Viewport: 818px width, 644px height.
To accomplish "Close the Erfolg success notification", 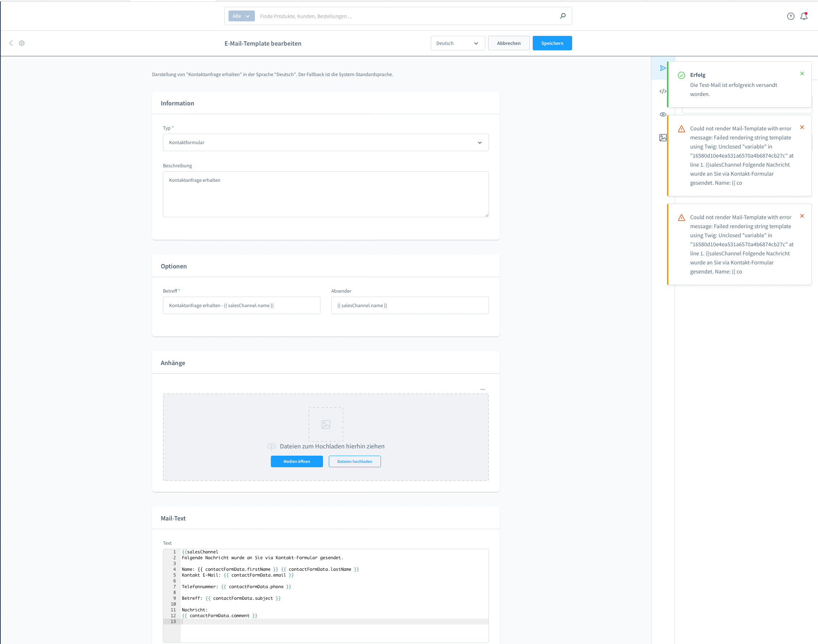I will (x=802, y=74).
